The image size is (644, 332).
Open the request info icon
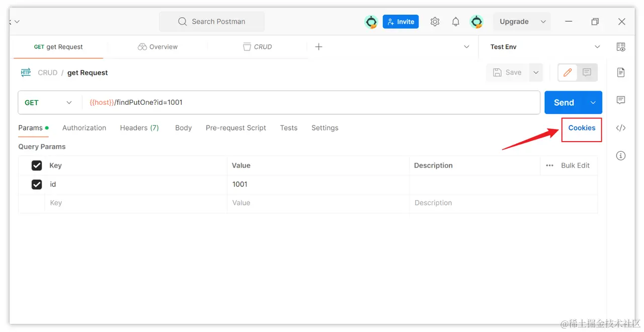(621, 156)
